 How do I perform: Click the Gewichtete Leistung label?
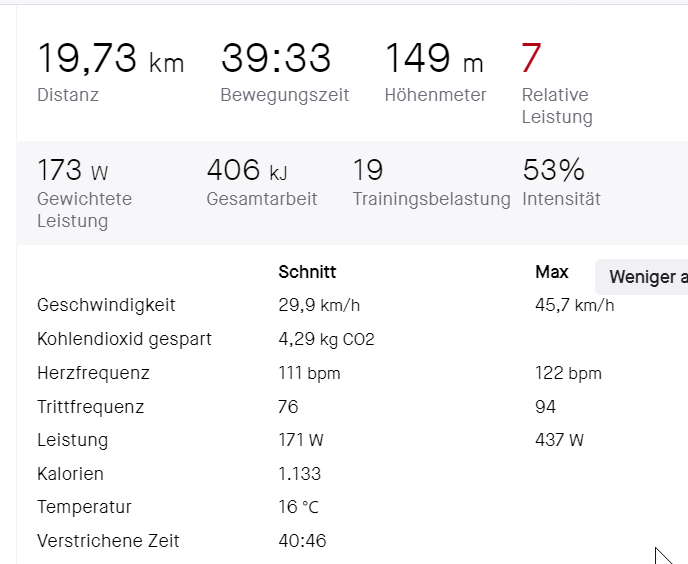(84, 209)
